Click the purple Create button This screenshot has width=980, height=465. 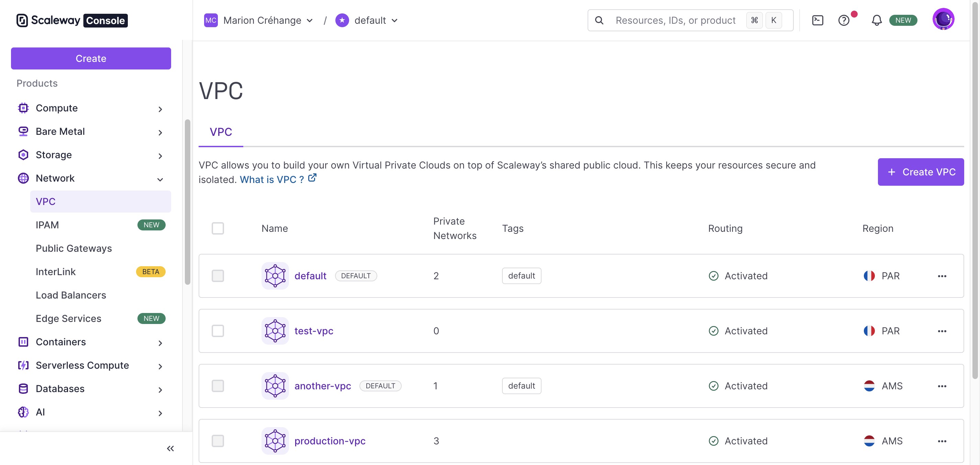click(x=91, y=58)
